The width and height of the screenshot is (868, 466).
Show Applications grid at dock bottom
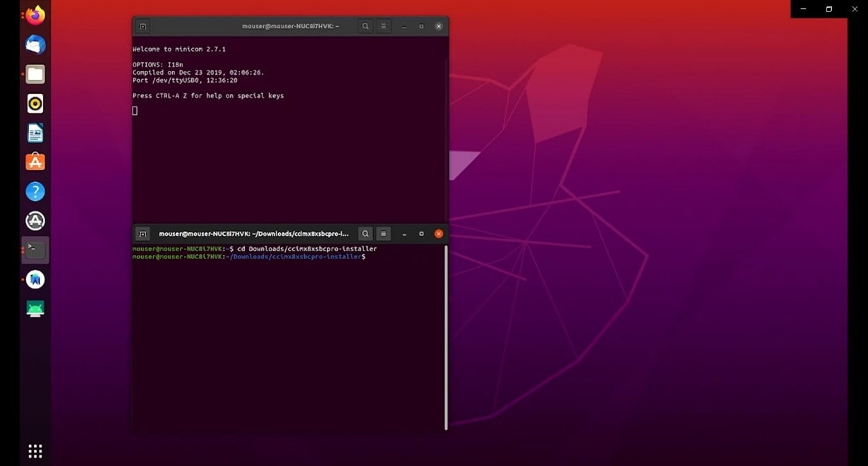pos(35,450)
